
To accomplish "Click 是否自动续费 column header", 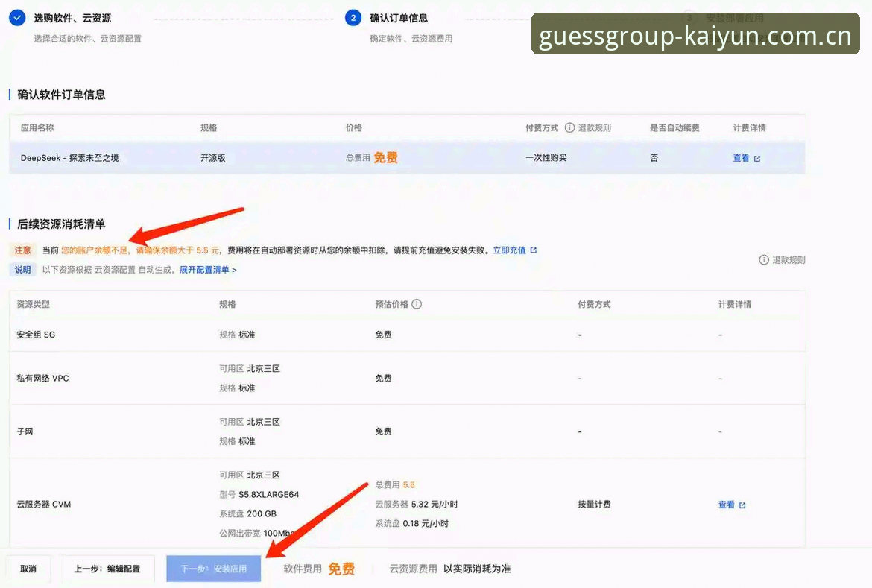I will tap(674, 128).
